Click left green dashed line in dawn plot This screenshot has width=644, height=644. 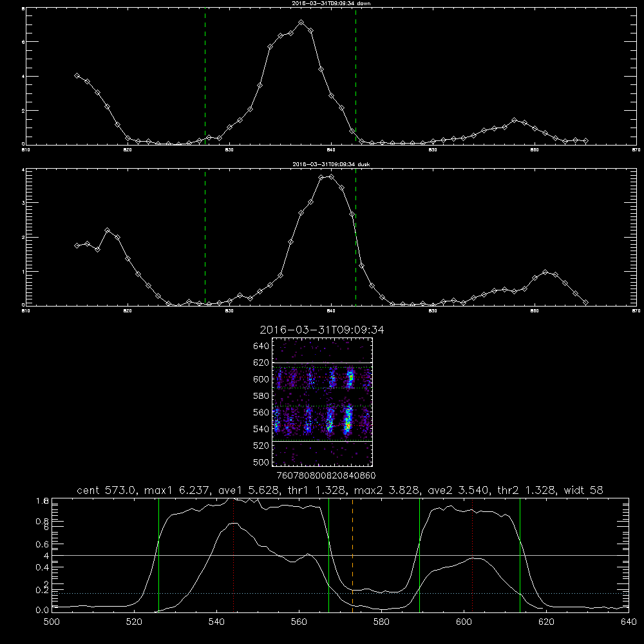pos(205,77)
